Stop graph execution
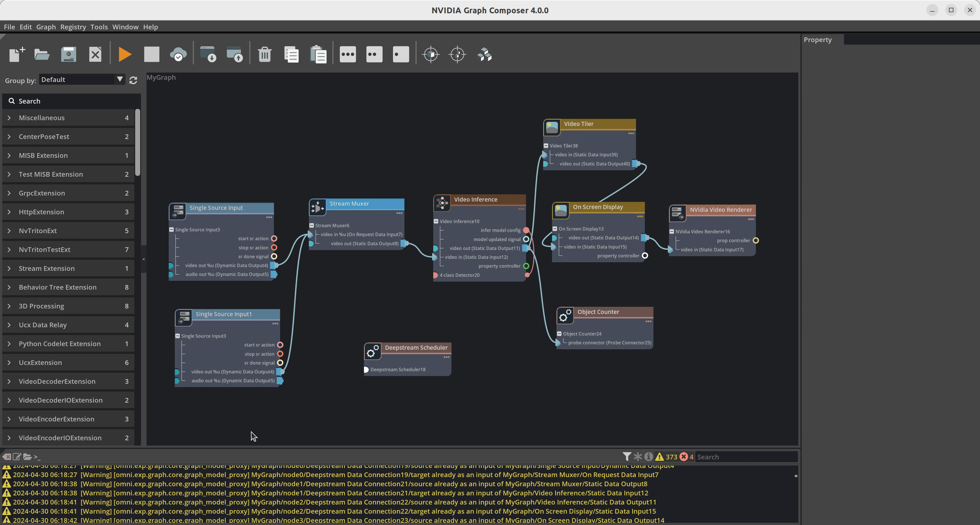Viewport: 980px width, 525px height. tap(151, 54)
